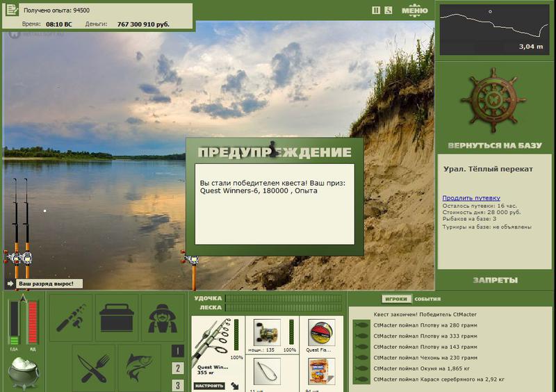Click the Quest Win... rod image
This screenshot has height=392, width=556.
coord(213,341)
